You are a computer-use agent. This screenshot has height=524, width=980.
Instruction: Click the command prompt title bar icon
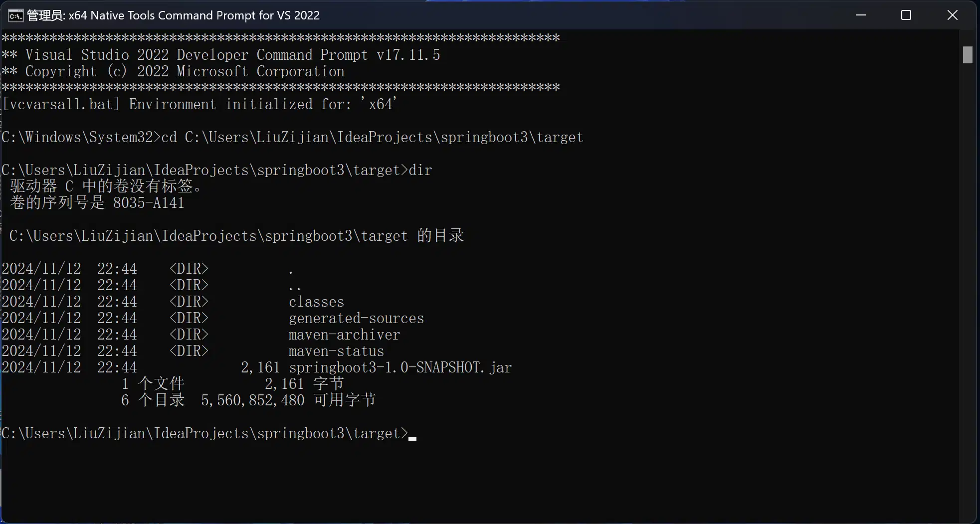pyautogui.click(x=15, y=15)
